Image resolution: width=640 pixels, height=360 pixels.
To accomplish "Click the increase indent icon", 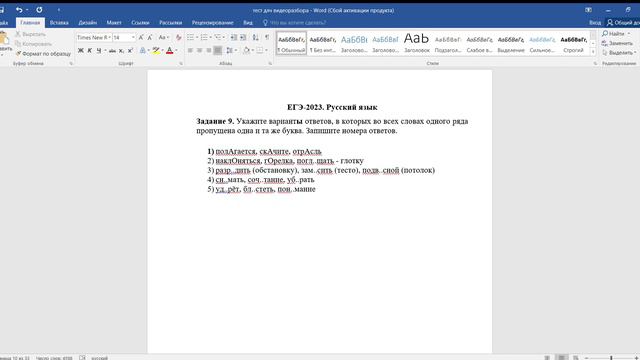I will tap(243, 38).
